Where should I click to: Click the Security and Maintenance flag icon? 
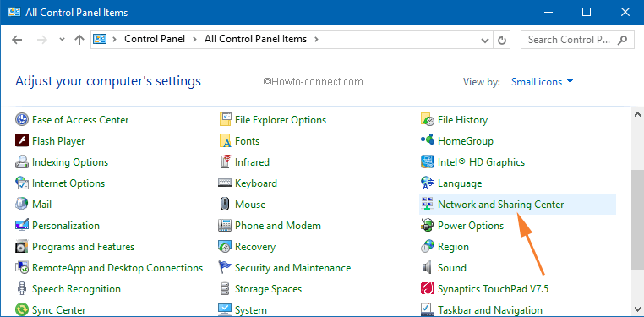[225, 268]
